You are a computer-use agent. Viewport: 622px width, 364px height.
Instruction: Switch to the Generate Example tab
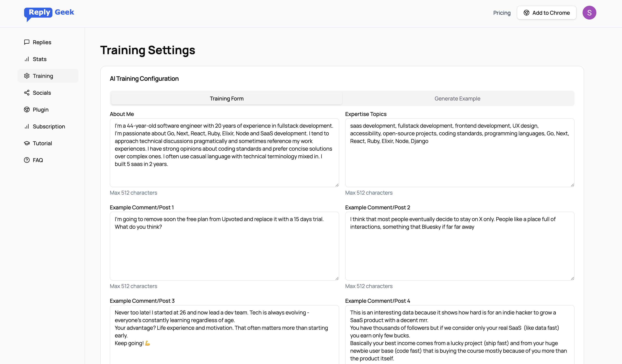(457, 99)
